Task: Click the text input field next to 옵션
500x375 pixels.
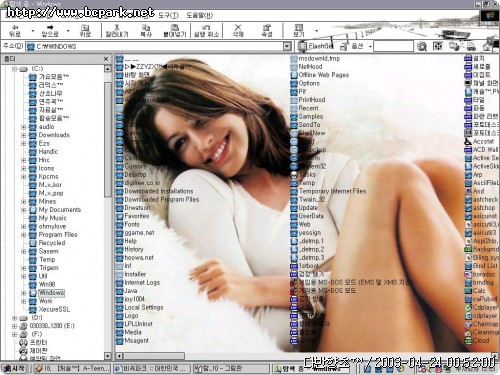Action: pos(393,46)
